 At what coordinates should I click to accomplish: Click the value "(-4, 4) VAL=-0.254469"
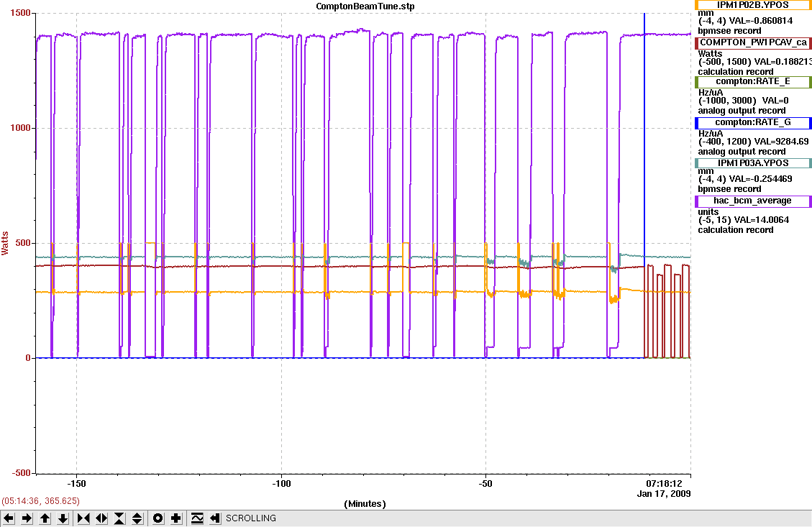point(745,179)
